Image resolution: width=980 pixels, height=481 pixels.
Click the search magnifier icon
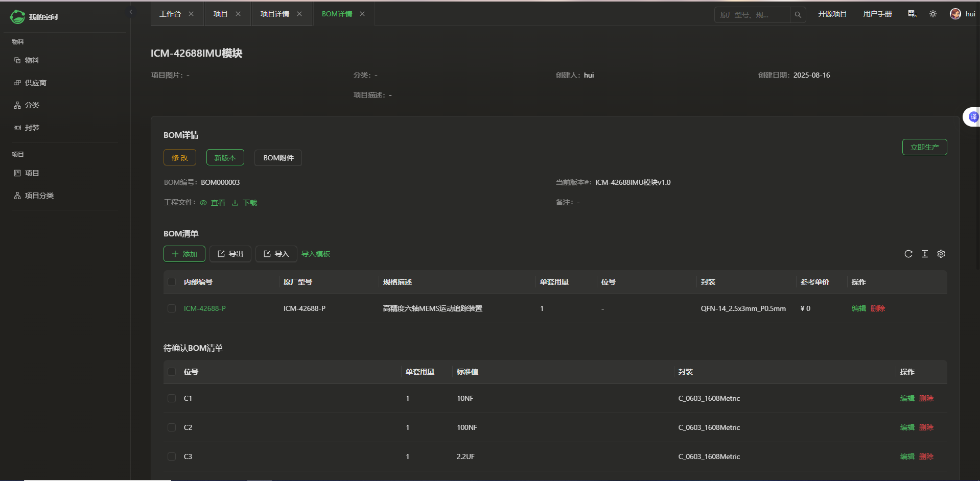[798, 15]
